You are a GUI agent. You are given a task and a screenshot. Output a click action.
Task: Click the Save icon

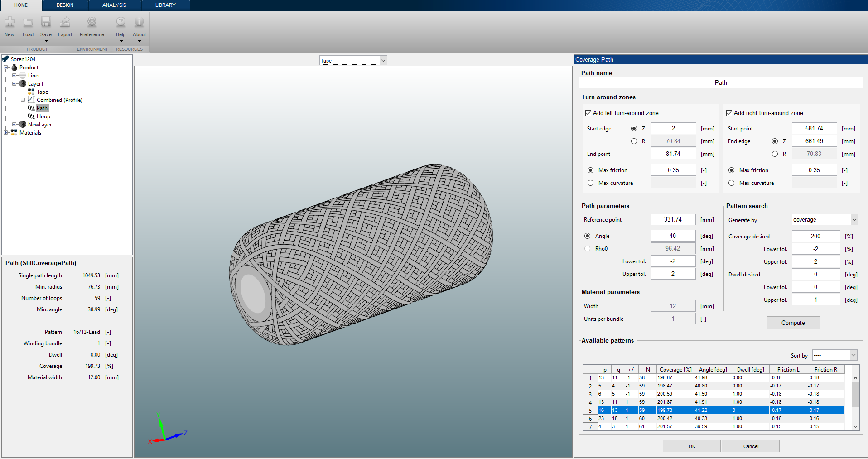(x=46, y=22)
